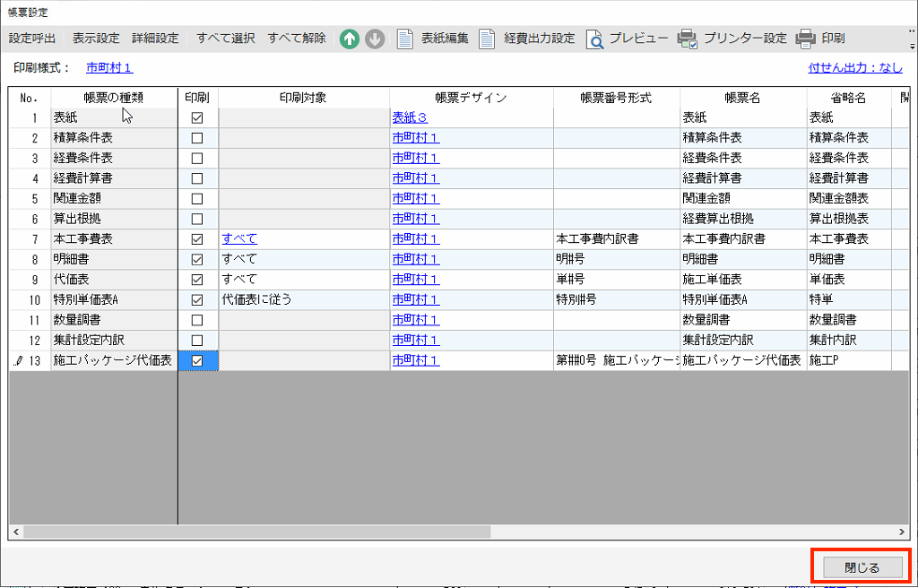Screen dimensions: 918x588
Task: Check the 印刷 checkbox for 算出根拠
Action: [x=197, y=219]
